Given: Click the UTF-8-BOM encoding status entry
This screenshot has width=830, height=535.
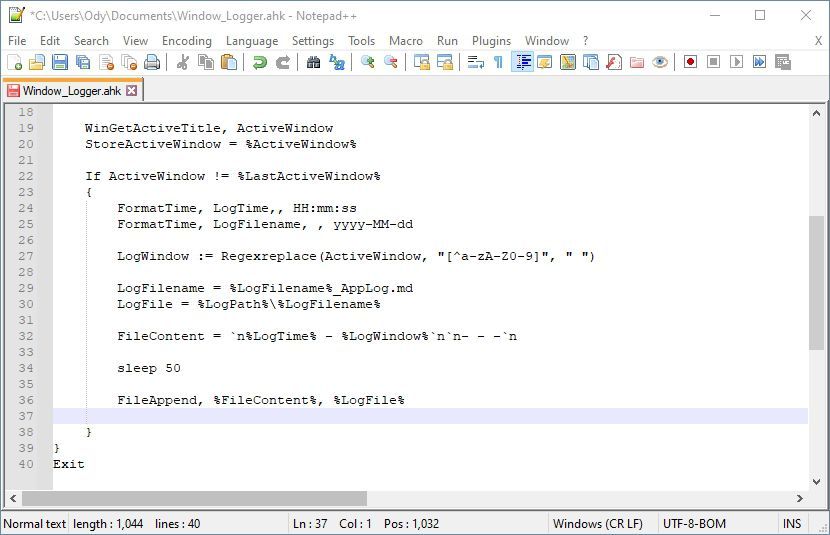Looking at the screenshot, I should tap(694, 524).
